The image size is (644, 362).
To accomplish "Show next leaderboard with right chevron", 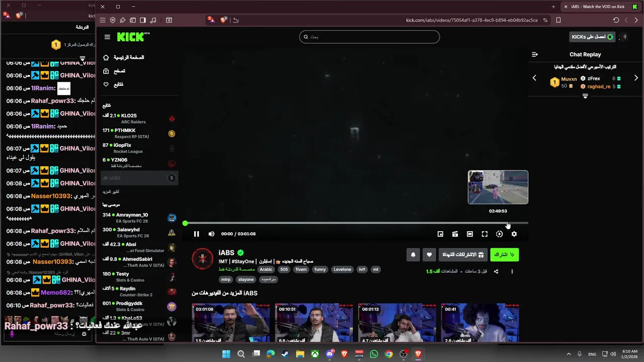I will [636, 78].
